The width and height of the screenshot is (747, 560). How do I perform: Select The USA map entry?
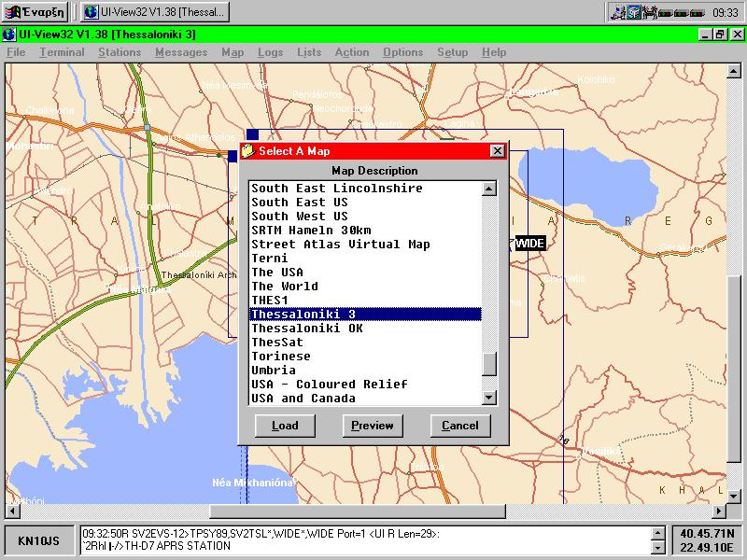(365, 272)
